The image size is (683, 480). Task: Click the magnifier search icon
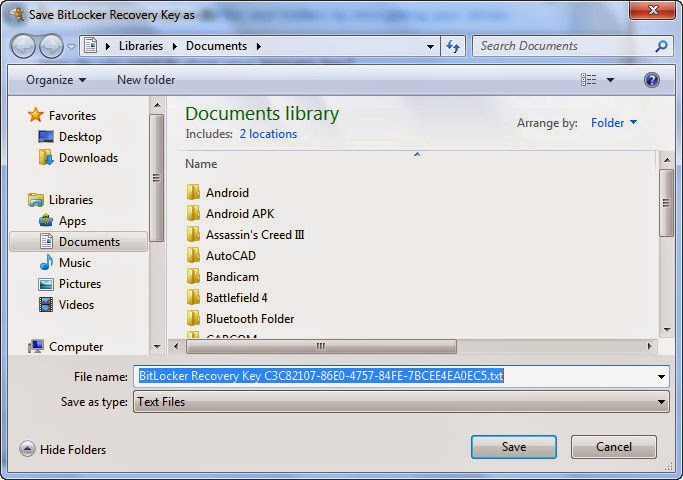[662, 46]
